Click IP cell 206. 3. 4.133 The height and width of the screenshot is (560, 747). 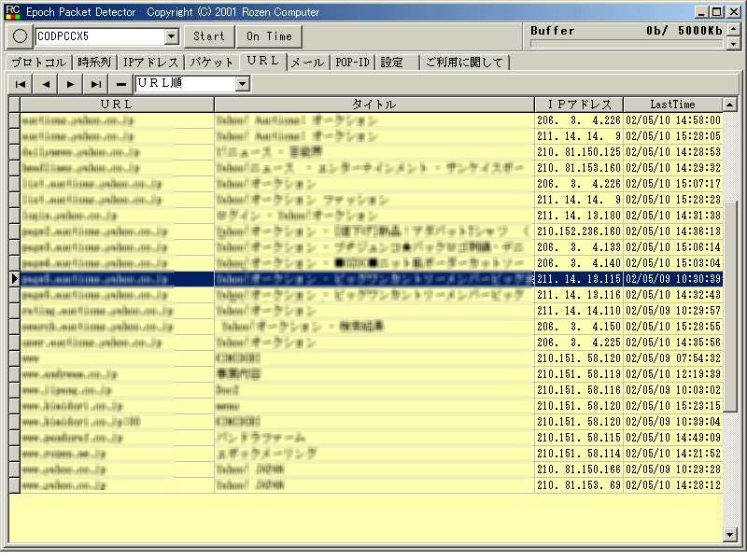click(579, 247)
